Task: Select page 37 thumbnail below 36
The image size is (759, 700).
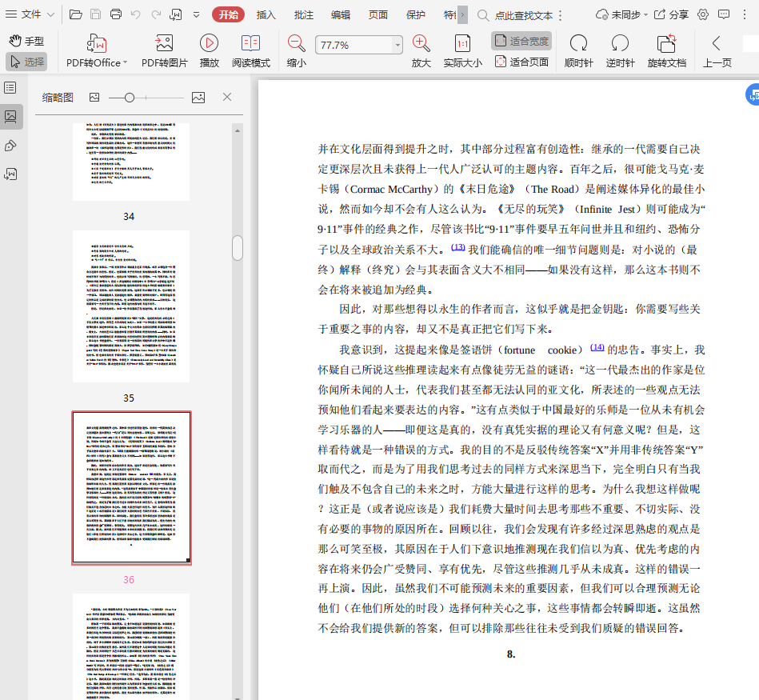Action: (x=131, y=646)
